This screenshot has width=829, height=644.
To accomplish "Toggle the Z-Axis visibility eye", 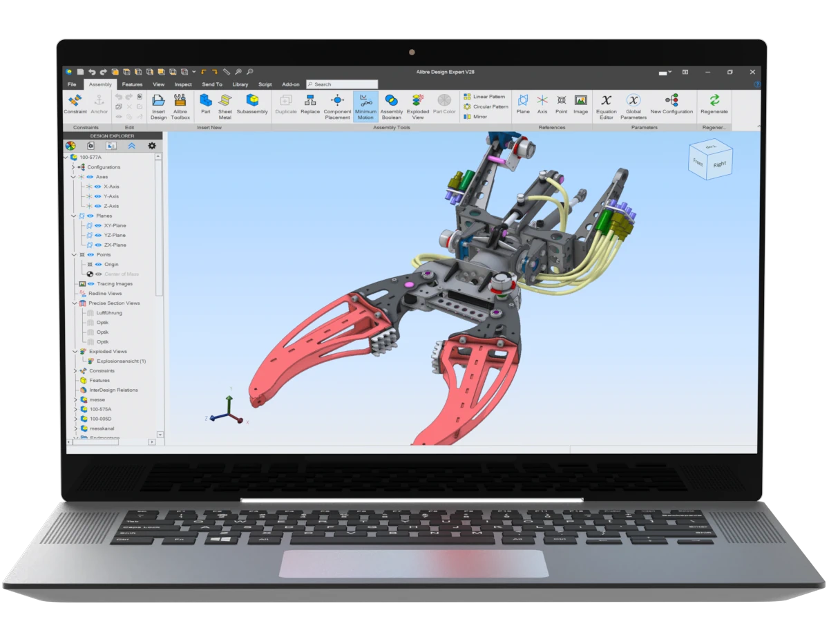I will [97, 206].
